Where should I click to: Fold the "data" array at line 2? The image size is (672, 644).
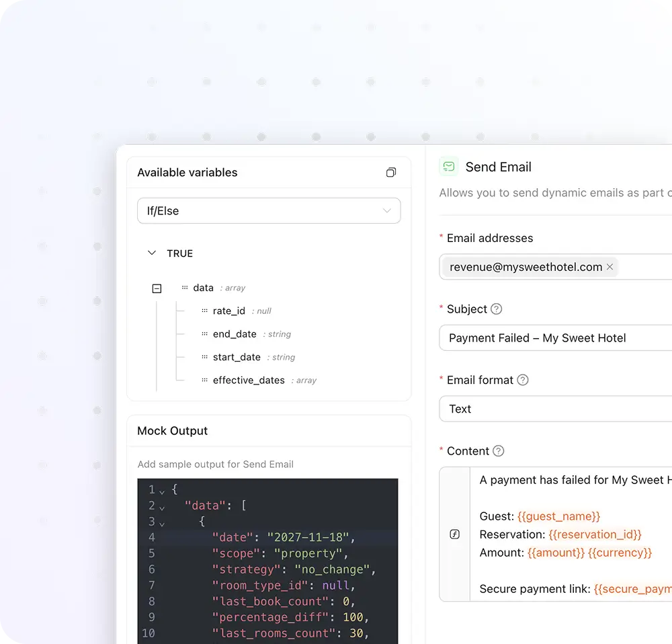coord(162,508)
